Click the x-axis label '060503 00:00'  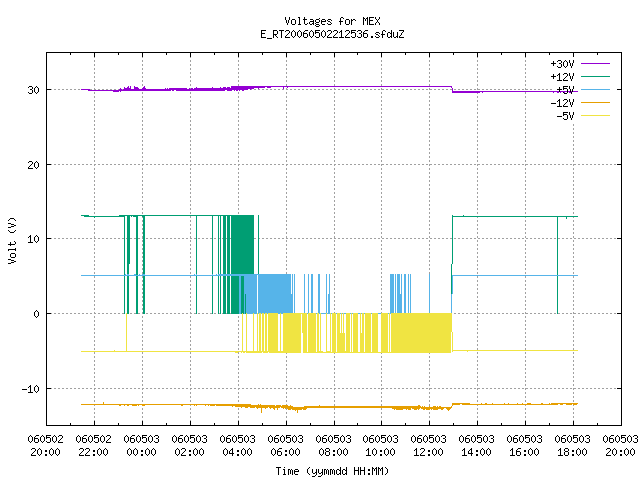coord(142,446)
